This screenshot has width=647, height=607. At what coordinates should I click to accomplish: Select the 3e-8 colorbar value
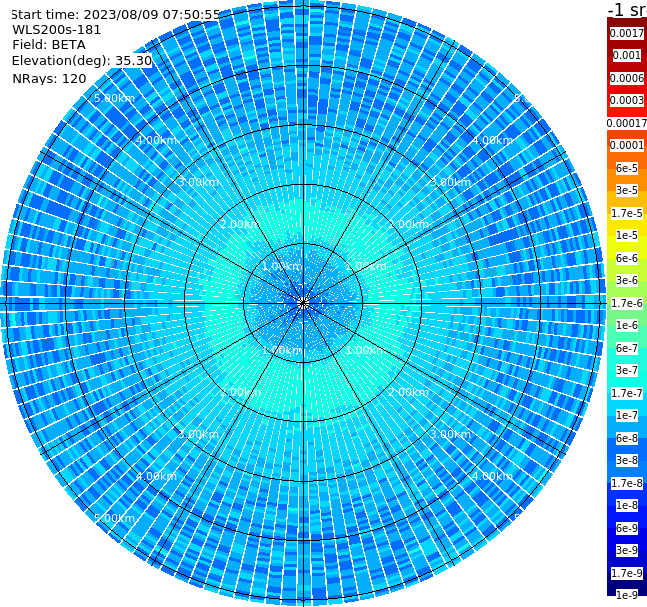627,460
